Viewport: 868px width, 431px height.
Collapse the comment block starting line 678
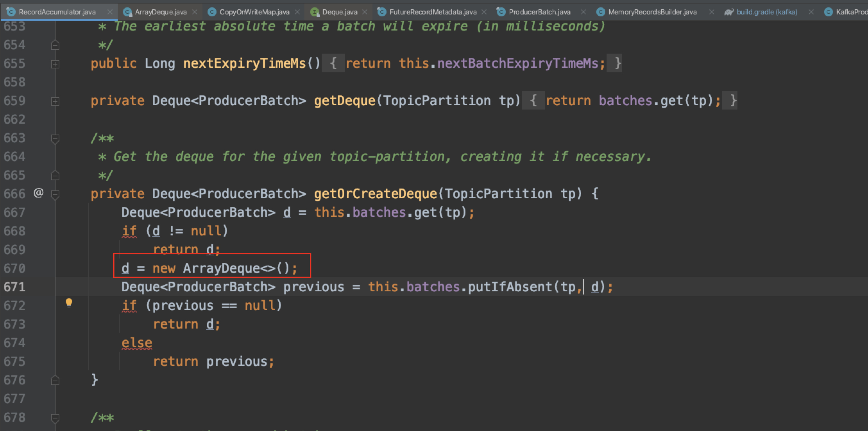(x=55, y=418)
